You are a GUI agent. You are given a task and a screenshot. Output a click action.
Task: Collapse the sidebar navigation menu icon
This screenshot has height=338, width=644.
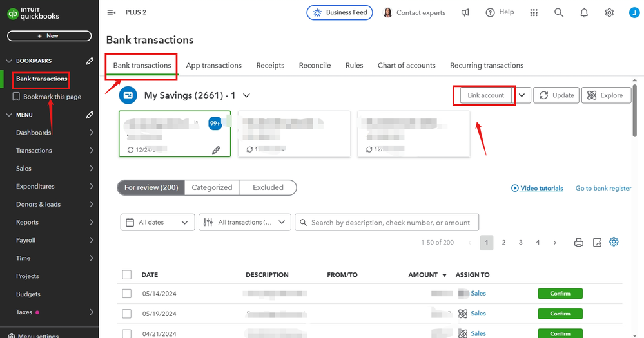pos(112,13)
